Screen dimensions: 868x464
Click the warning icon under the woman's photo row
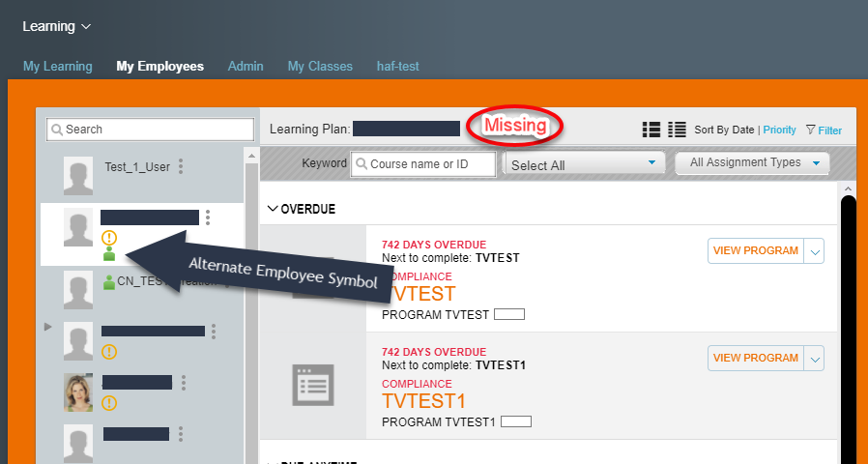pyautogui.click(x=109, y=402)
